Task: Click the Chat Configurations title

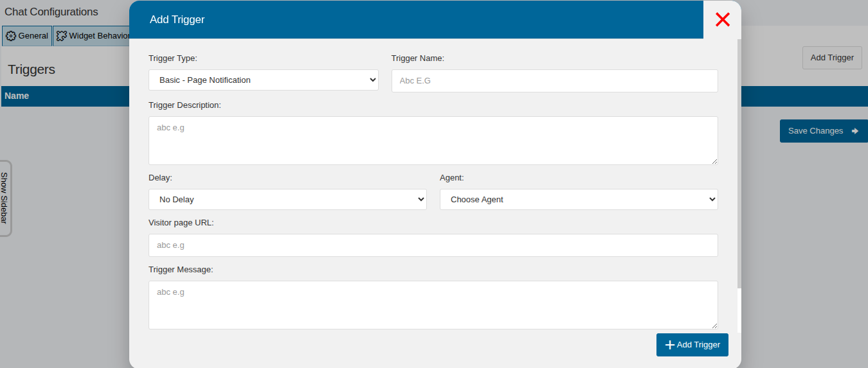Action: click(51, 12)
